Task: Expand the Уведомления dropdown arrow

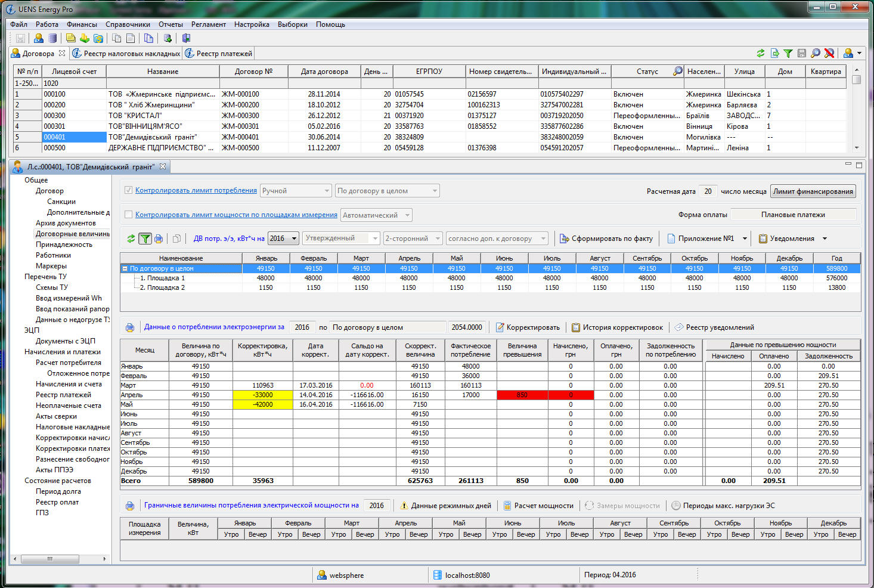Action: coord(825,239)
